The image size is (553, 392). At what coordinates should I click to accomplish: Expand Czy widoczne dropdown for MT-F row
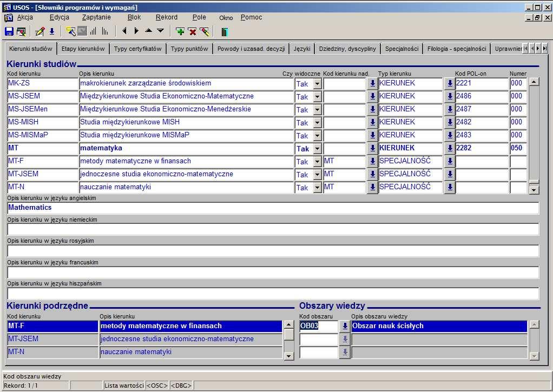[x=318, y=162]
